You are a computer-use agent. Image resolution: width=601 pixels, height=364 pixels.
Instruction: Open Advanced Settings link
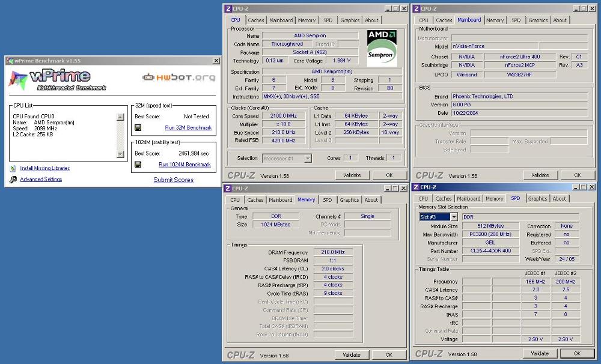[41, 180]
